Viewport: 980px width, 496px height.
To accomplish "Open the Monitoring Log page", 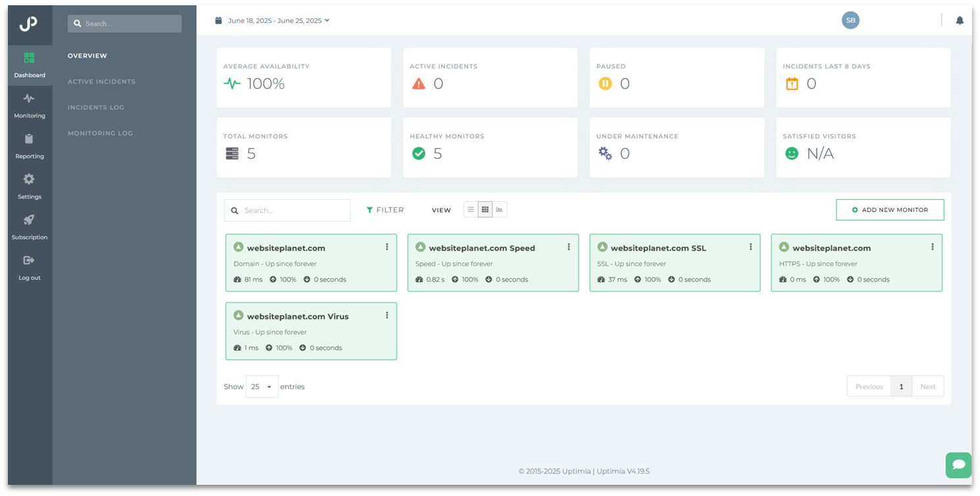I will (100, 133).
